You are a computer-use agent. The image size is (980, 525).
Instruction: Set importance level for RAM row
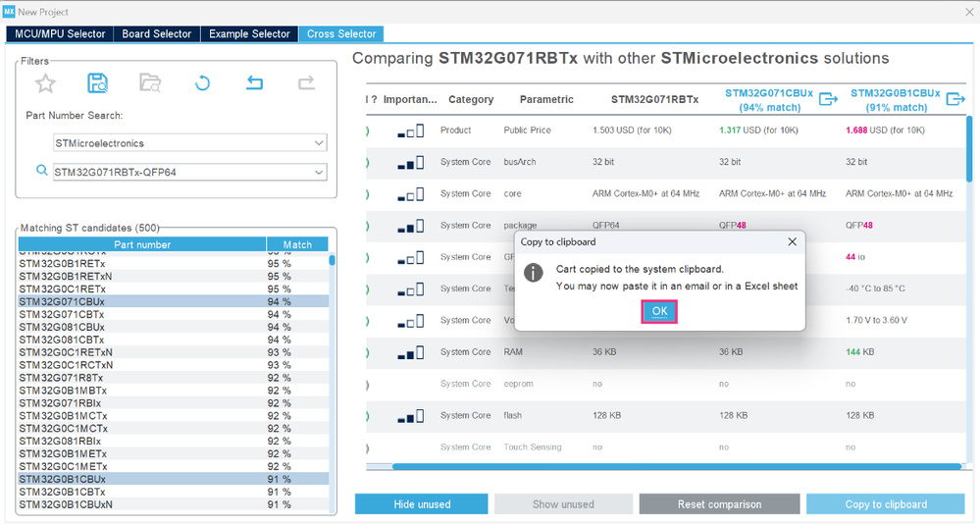point(411,353)
